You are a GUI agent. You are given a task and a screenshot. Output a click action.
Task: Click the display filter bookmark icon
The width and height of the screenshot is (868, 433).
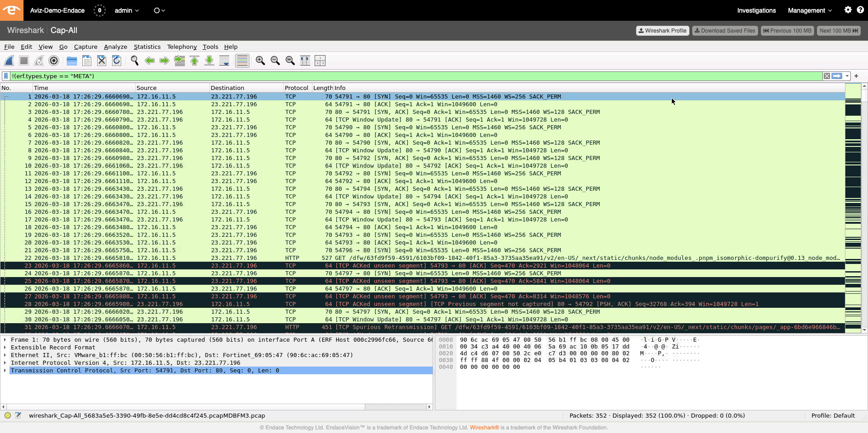pos(6,76)
